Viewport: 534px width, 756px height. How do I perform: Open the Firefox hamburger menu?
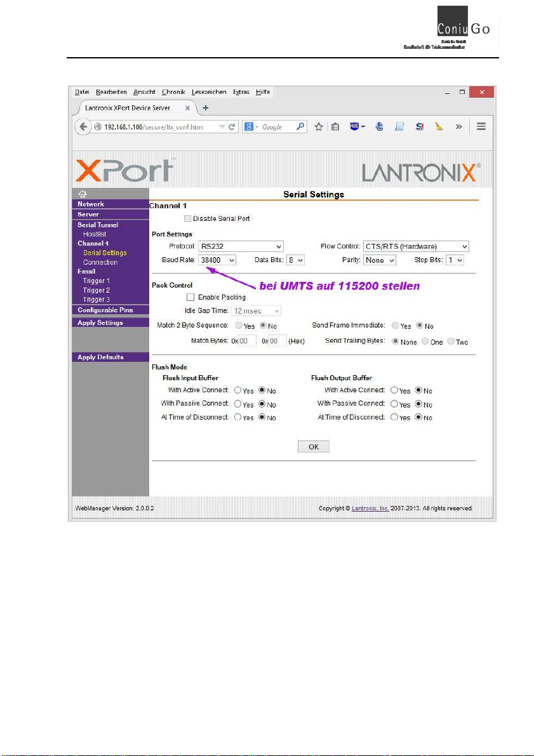tap(481, 126)
